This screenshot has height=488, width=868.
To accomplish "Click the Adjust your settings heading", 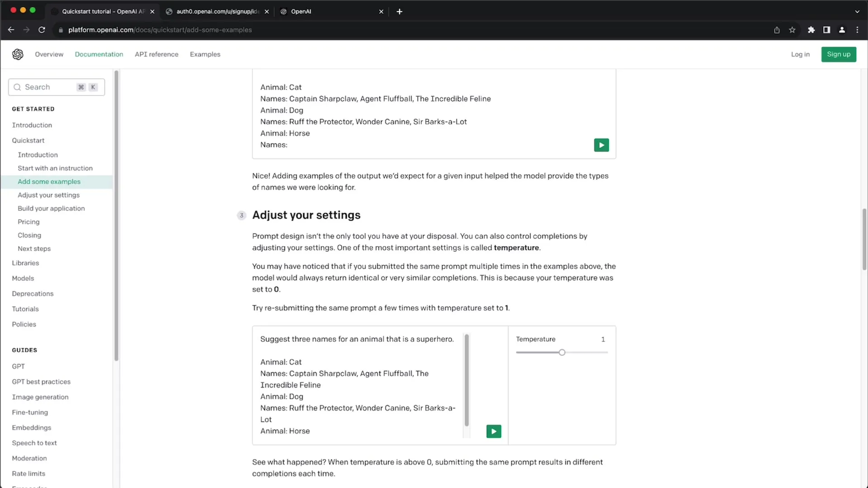I will coord(306,215).
